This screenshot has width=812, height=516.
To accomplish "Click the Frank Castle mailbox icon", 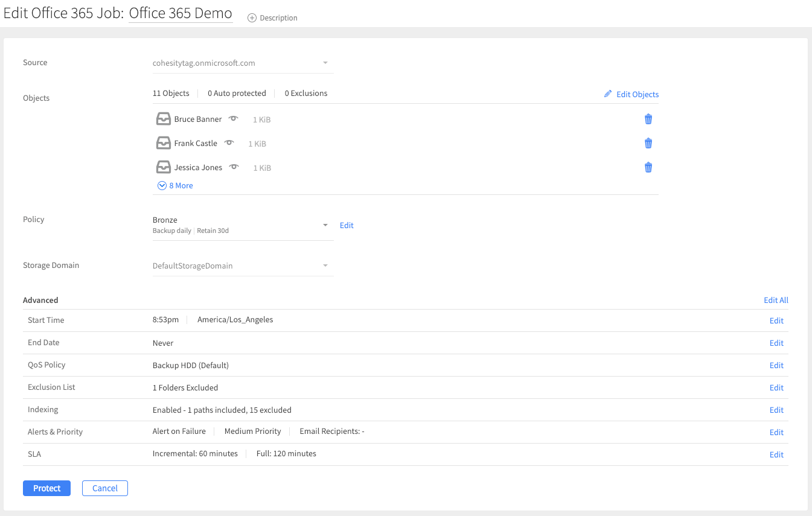I will 163,143.
